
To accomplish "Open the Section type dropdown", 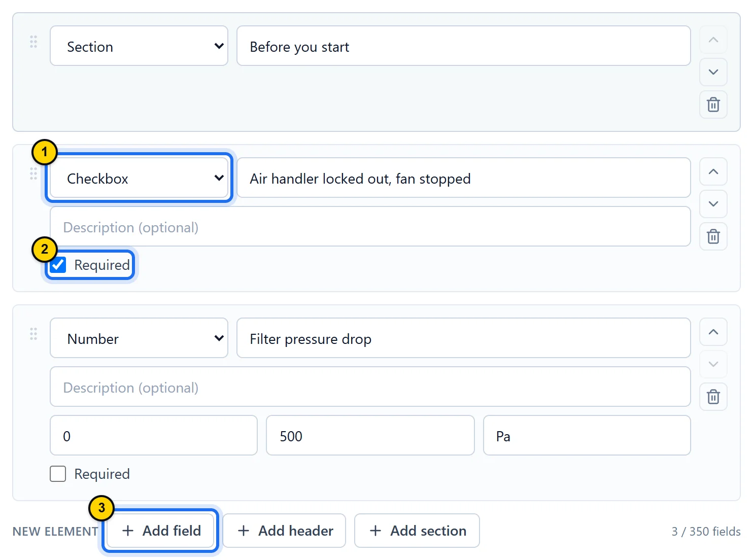I will pyautogui.click(x=139, y=46).
